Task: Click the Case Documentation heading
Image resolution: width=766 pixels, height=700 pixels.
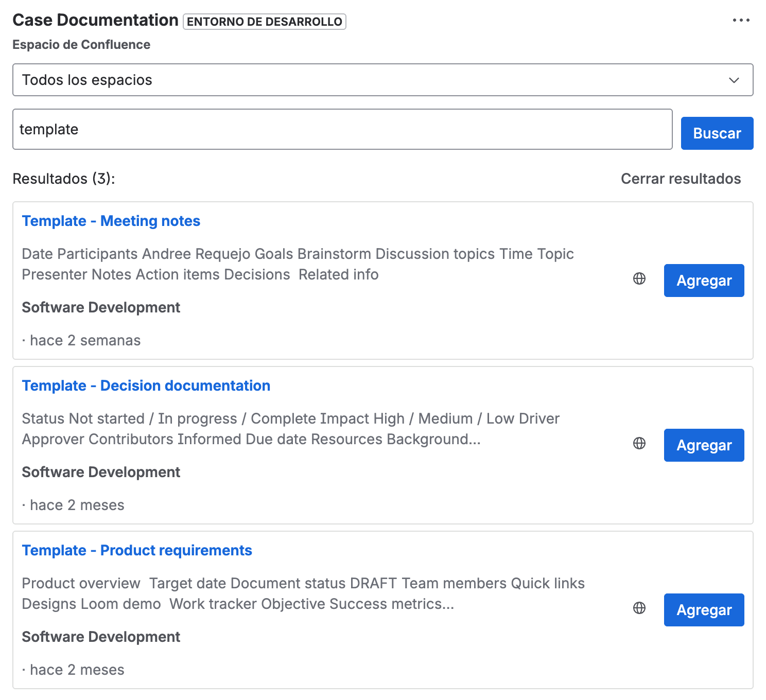Action: point(95,20)
